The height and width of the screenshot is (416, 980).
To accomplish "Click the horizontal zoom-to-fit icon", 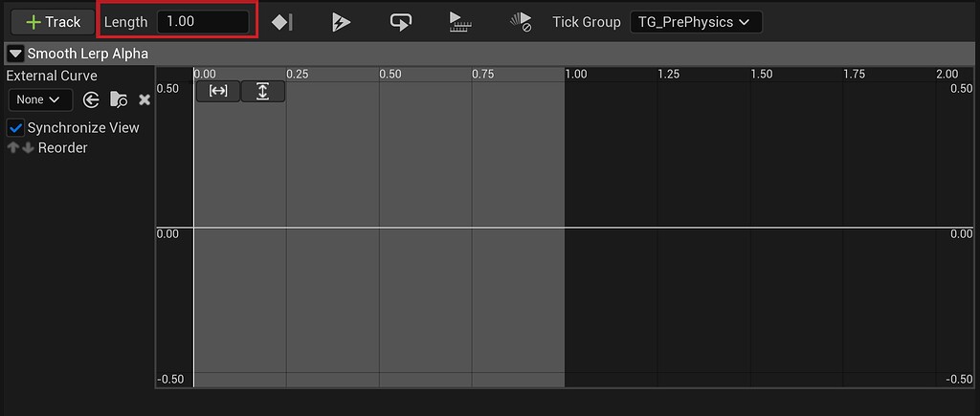I will 218,91.
